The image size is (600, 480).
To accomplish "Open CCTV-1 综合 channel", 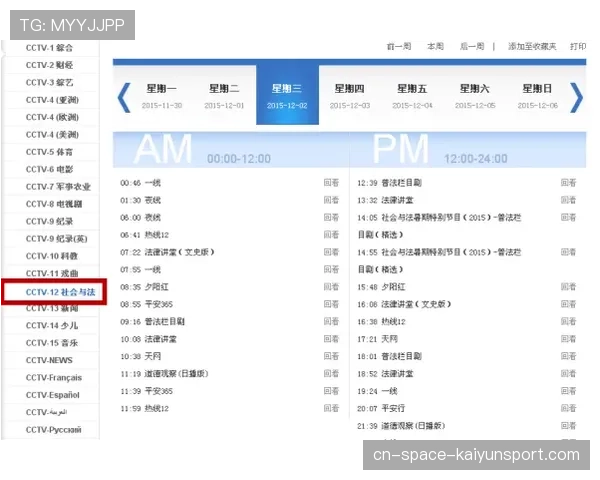I will (49, 48).
